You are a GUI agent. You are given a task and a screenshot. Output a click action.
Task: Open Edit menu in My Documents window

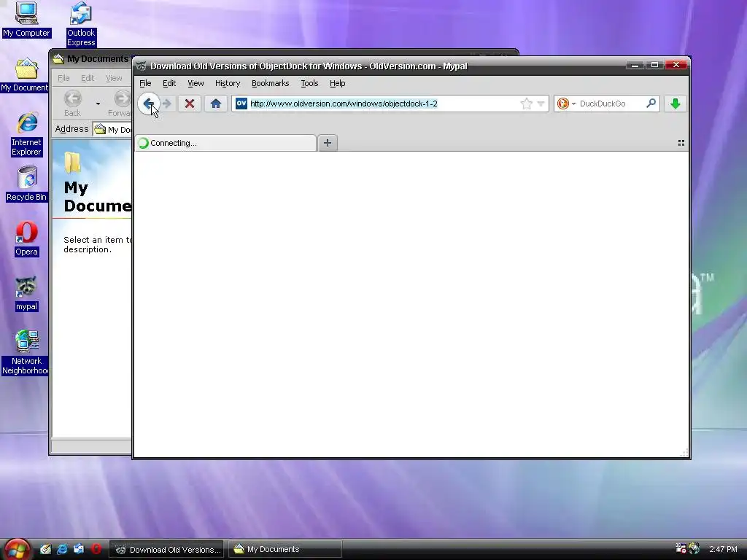point(88,78)
